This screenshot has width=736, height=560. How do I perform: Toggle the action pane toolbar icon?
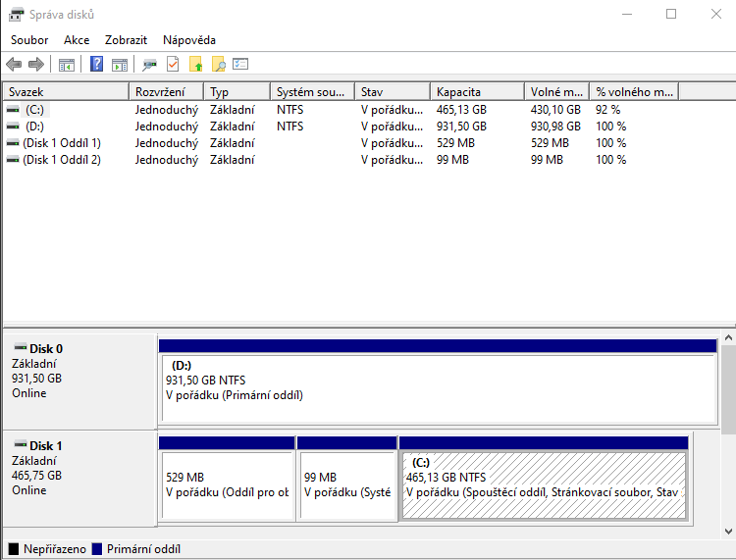[119, 65]
